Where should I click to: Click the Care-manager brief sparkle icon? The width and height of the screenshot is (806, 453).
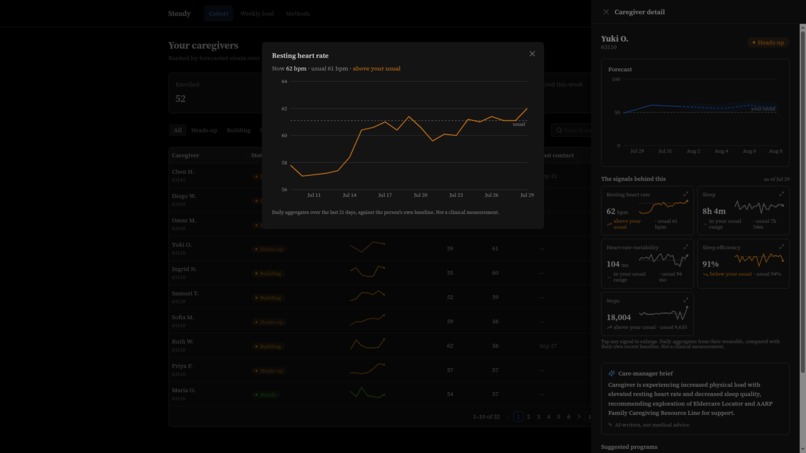[612, 373]
